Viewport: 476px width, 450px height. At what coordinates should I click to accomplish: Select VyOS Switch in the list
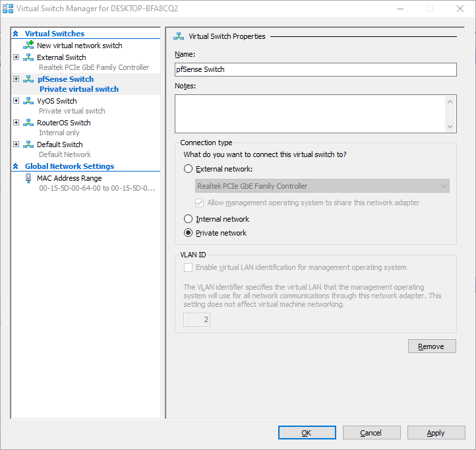coord(57,101)
